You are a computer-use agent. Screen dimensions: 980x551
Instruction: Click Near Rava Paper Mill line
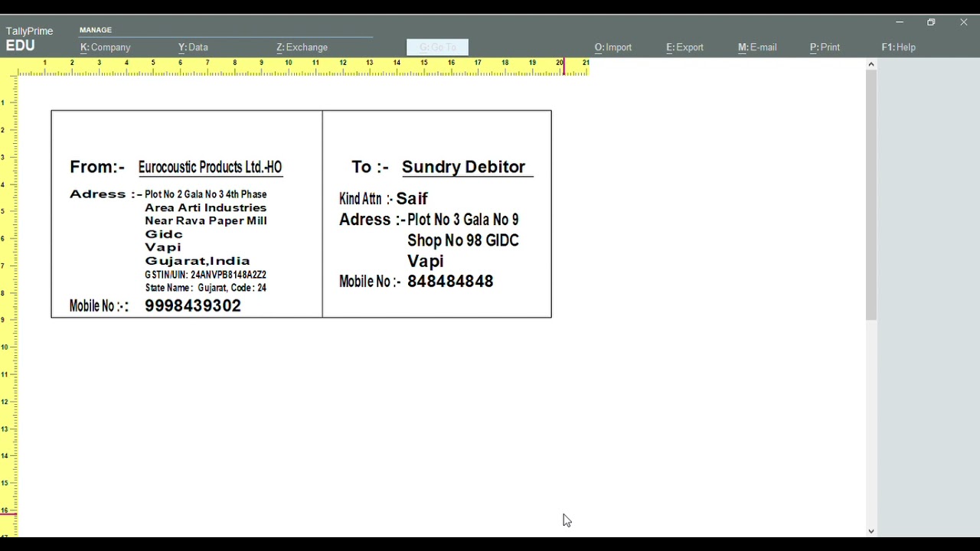pyautogui.click(x=205, y=220)
